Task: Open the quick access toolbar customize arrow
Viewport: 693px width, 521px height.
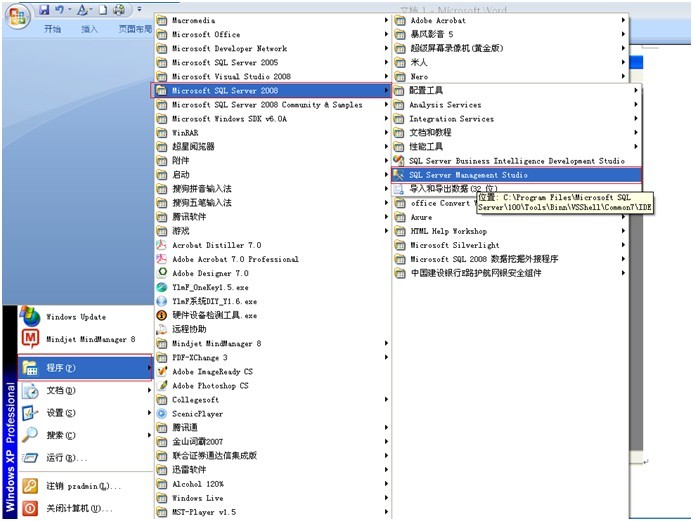Action: (x=139, y=9)
